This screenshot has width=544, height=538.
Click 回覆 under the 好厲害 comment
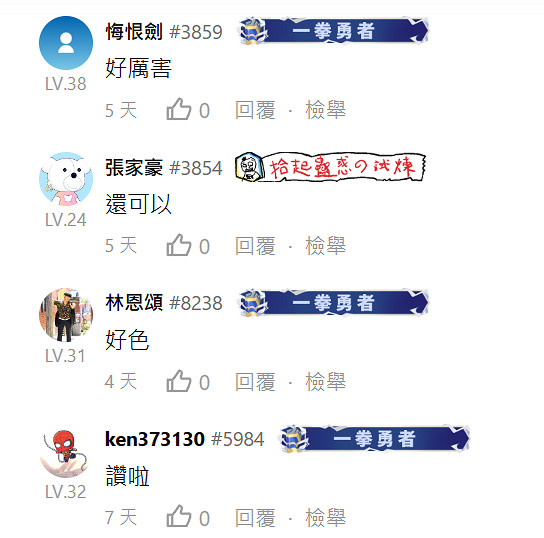[255, 110]
